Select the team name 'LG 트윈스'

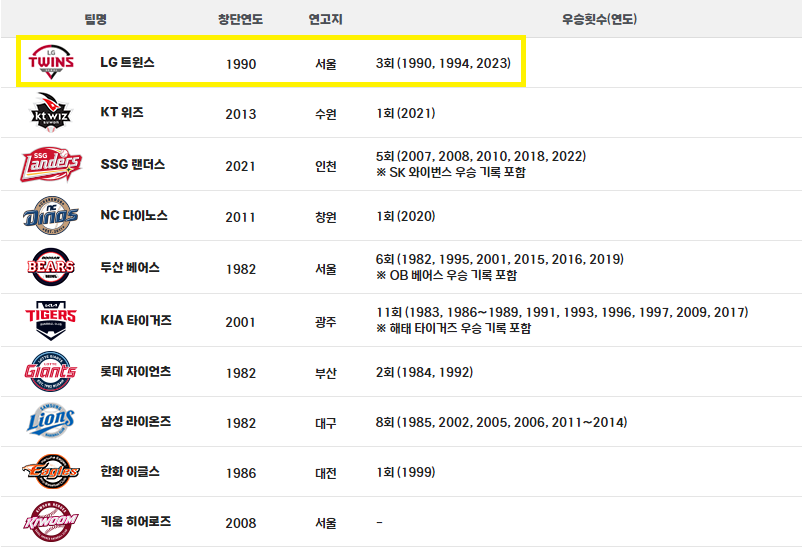click(127, 62)
